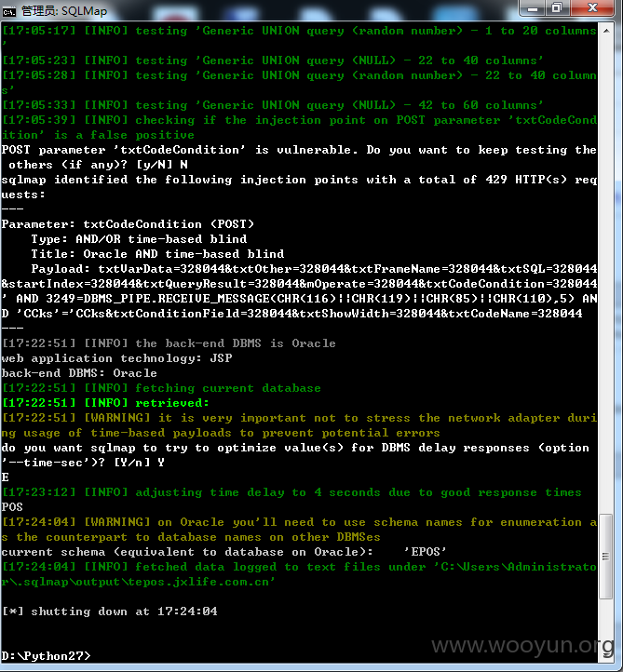Click the 'Title: Oracle AND time-based blind' line

click(x=157, y=254)
